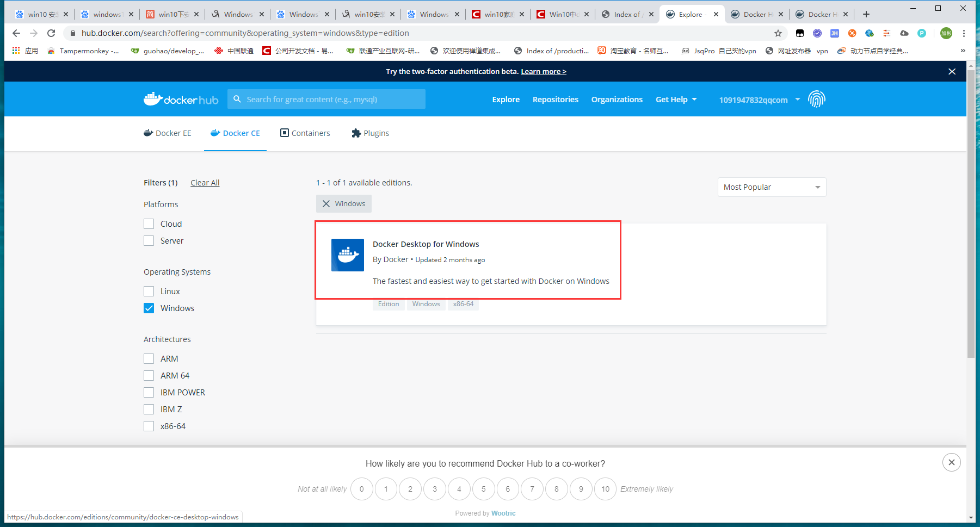This screenshot has width=980, height=527.
Task: Rate recommendation as 10
Action: 605,489
